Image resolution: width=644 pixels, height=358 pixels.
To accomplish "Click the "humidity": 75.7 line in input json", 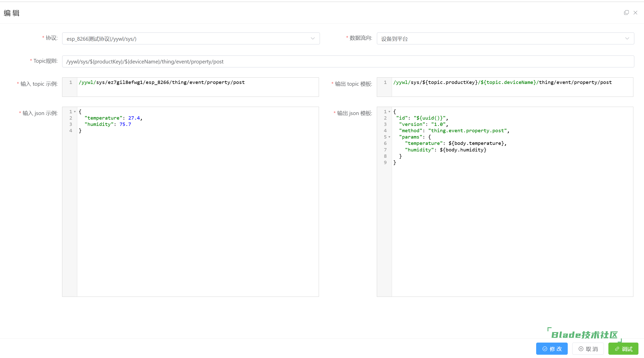I will tap(108, 124).
